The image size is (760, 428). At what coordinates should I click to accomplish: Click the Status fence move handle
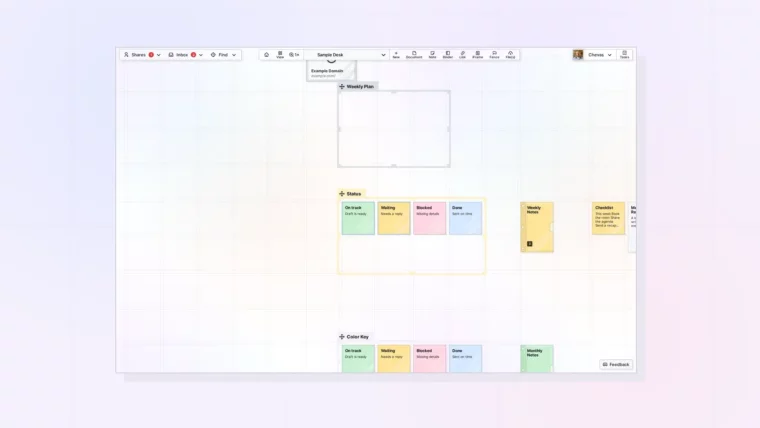[342, 193]
